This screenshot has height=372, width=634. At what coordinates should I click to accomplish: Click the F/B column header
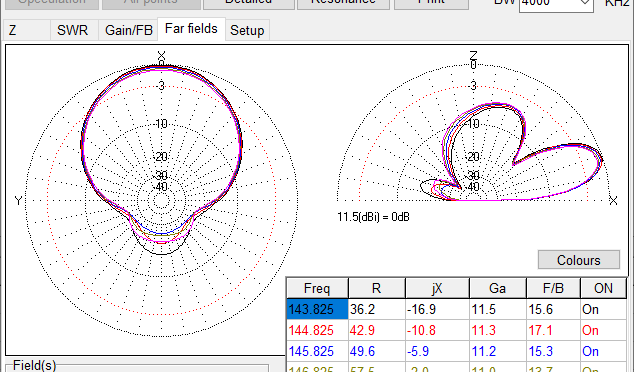click(x=553, y=288)
